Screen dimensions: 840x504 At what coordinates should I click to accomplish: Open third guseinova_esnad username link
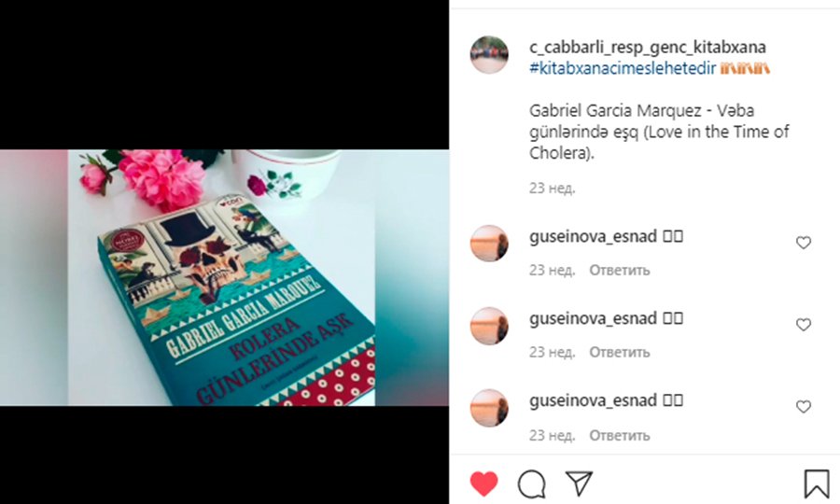point(593,400)
